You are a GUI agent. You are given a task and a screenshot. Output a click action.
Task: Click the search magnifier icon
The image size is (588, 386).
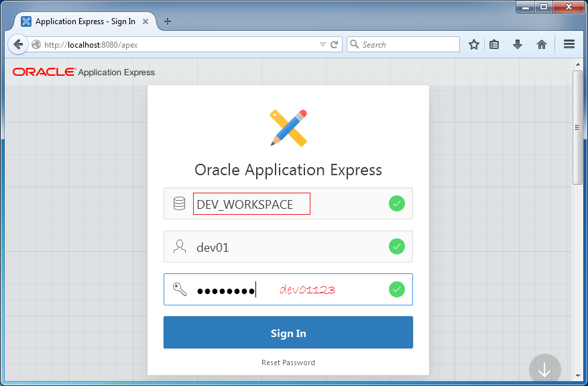point(354,44)
